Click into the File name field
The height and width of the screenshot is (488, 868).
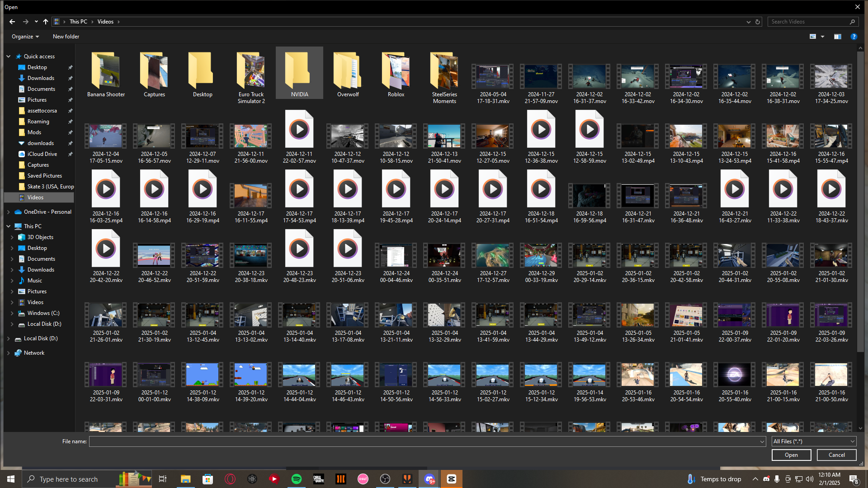425,441
